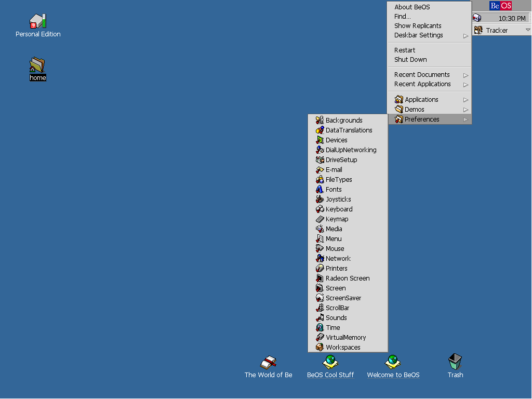Open the Time preference icon
532x399 pixels.
[320, 327]
